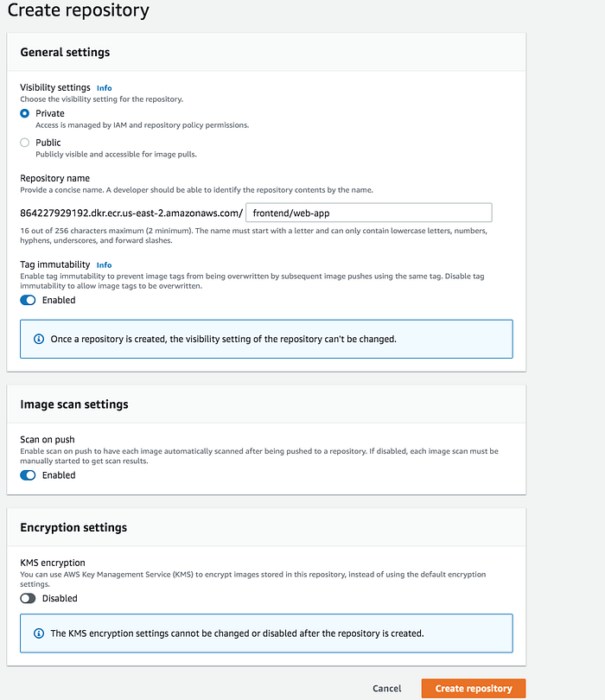Click the Encryption settings section header
This screenshot has width=605, height=700.
coord(73,527)
